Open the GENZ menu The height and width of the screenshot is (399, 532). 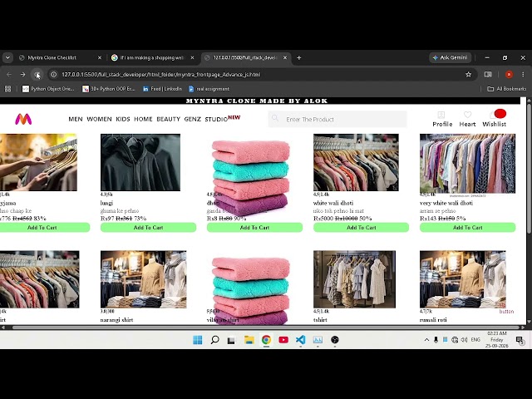(x=192, y=119)
